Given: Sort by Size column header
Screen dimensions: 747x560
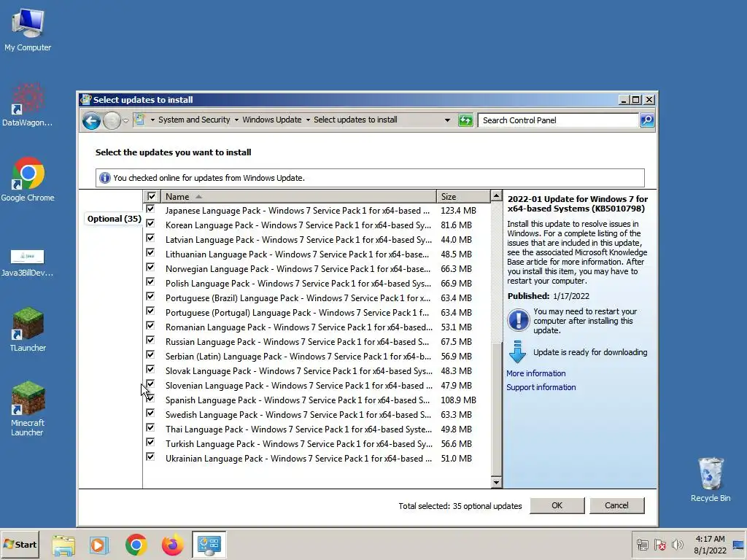Looking at the screenshot, I should click(x=463, y=197).
